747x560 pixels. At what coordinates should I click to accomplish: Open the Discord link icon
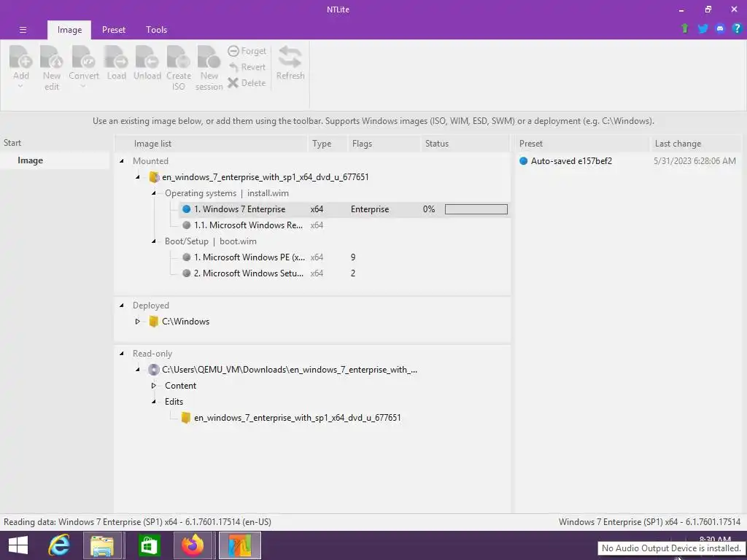click(x=720, y=28)
